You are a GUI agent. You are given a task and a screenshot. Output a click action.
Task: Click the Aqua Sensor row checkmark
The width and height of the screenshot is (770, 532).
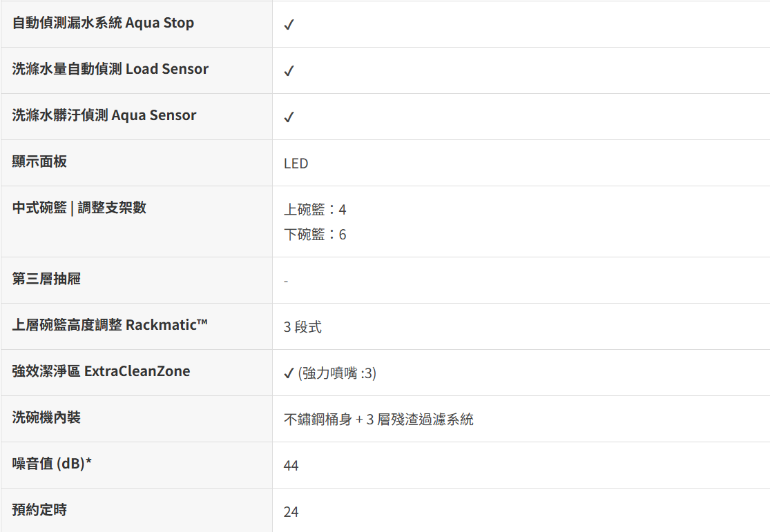[x=289, y=117]
